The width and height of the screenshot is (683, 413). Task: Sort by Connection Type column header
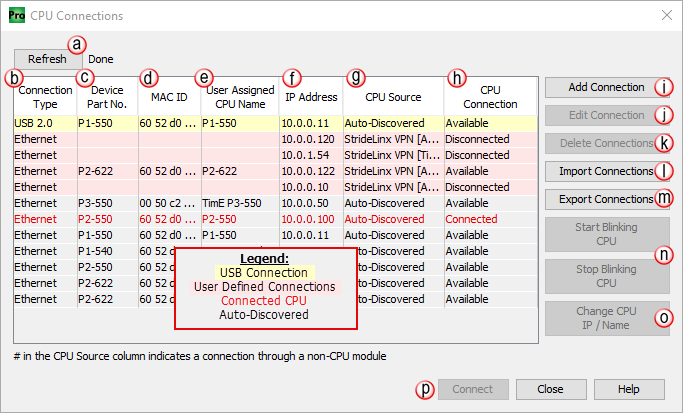pyautogui.click(x=43, y=97)
